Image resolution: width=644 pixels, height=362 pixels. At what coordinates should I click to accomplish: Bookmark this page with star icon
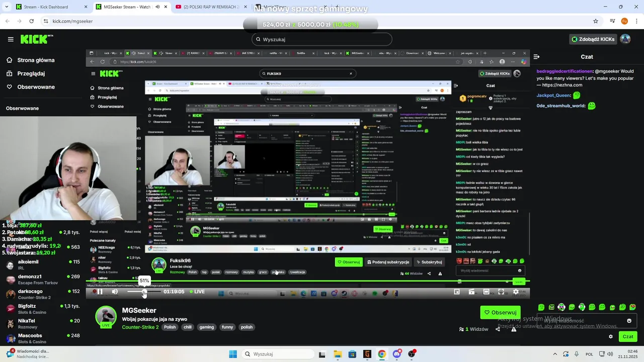coord(596,21)
